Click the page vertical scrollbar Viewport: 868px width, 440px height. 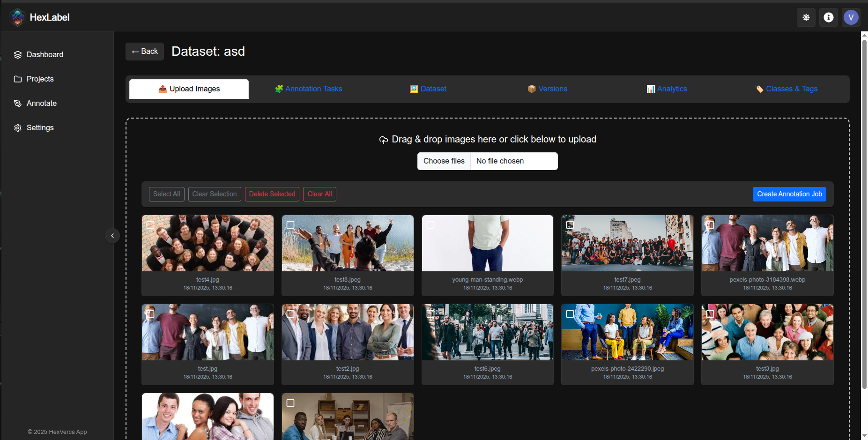[x=864, y=211]
